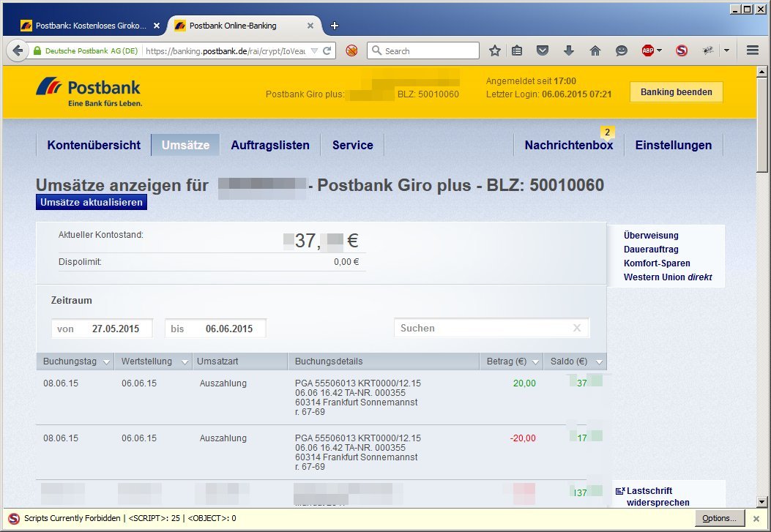771x532 pixels.
Task: Click the 20,00 green amount cell
Action: (x=524, y=383)
